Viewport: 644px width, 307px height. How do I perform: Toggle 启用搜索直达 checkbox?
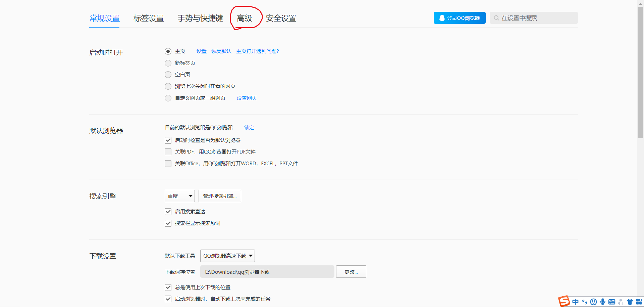pyautogui.click(x=168, y=212)
